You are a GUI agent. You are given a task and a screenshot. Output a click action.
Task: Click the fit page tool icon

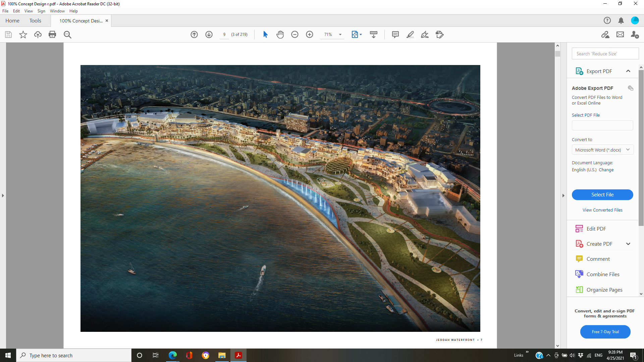[355, 35]
